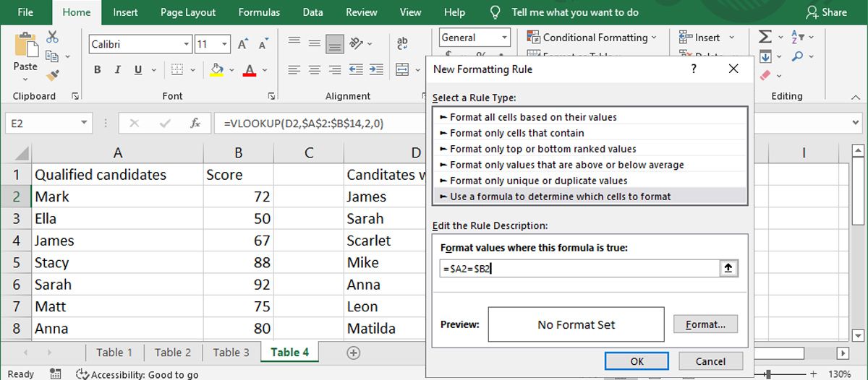
Task: Toggle Italic formatting
Action: coord(118,70)
